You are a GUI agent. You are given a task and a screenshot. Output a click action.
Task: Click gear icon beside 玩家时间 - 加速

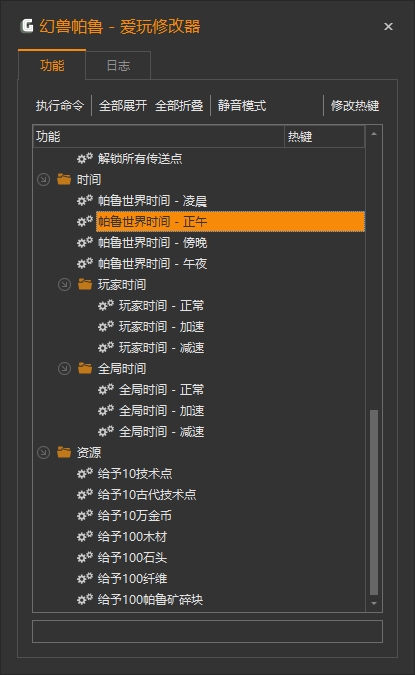click(x=106, y=326)
